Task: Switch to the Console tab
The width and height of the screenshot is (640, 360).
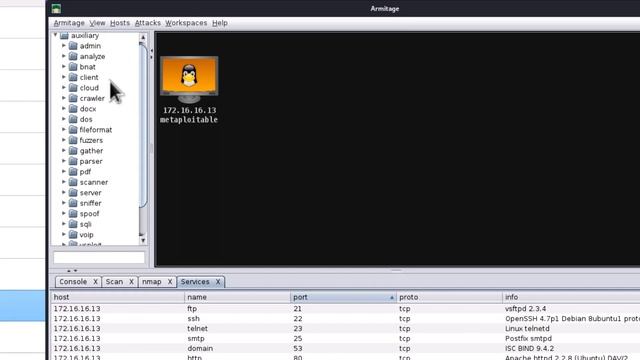Action: (x=73, y=282)
